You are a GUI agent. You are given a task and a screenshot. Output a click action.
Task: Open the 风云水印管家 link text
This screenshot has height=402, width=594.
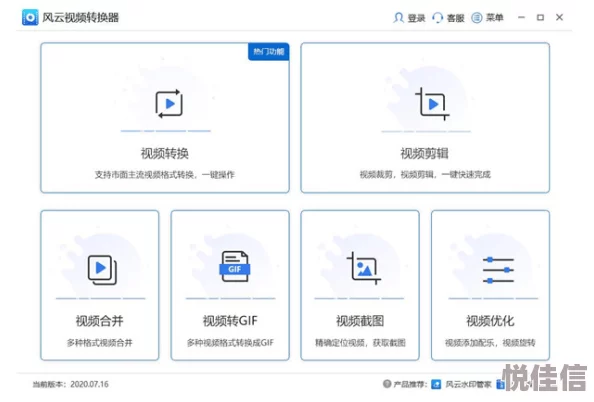coord(468,384)
